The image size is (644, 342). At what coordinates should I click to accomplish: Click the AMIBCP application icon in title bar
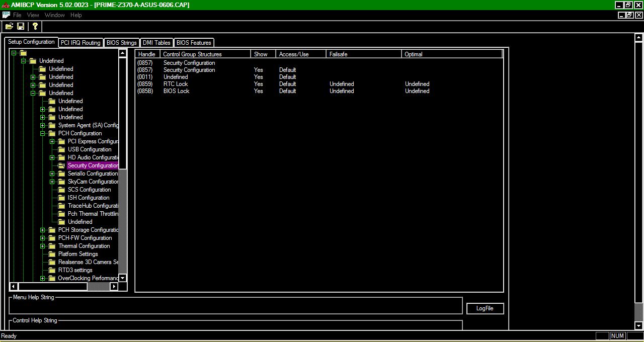[6, 5]
